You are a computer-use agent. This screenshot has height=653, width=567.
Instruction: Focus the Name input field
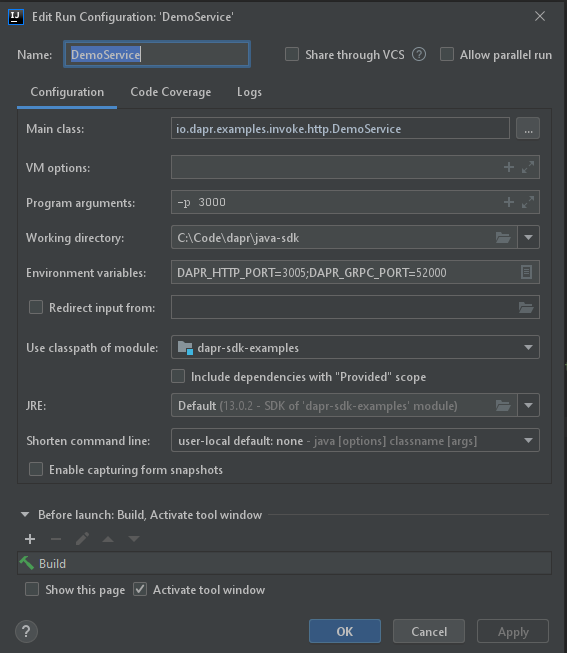(x=157, y=54)
